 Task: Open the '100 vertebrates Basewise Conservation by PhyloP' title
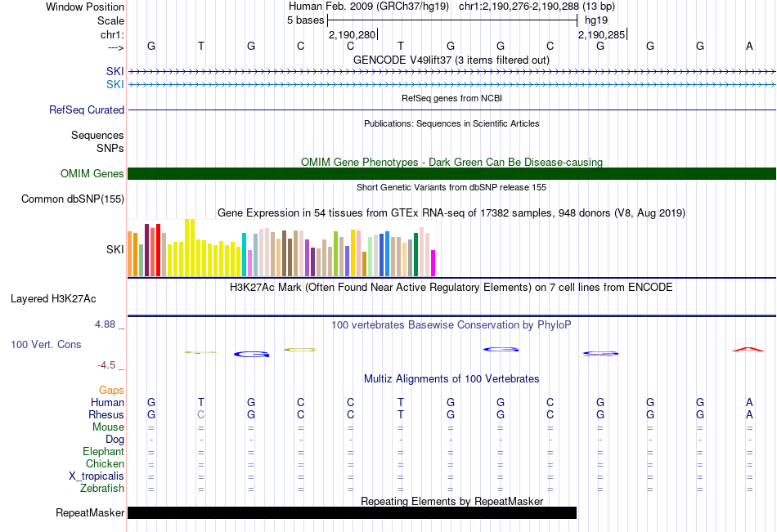tap(451, 325)
